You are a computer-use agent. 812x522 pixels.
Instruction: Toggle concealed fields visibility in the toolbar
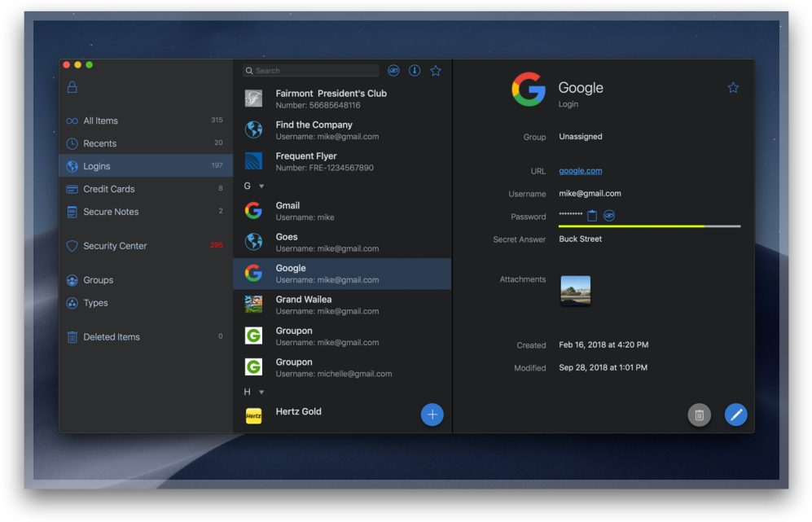click(x=393, y=71)
